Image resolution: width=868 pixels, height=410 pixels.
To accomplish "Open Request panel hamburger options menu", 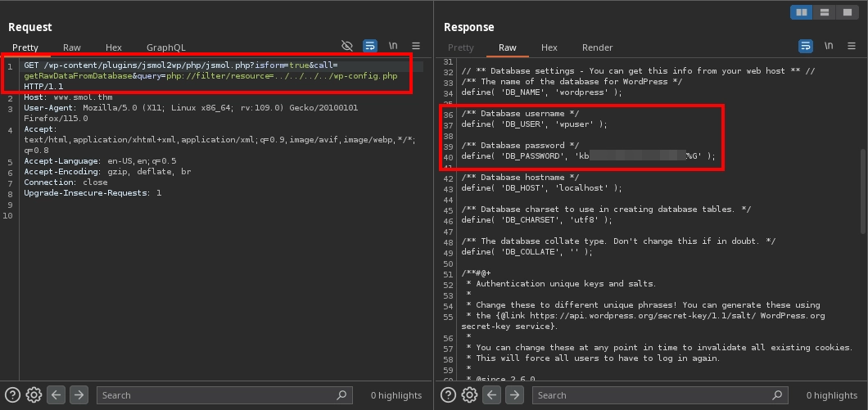I will pyautogui.click(x=416, y=46).
